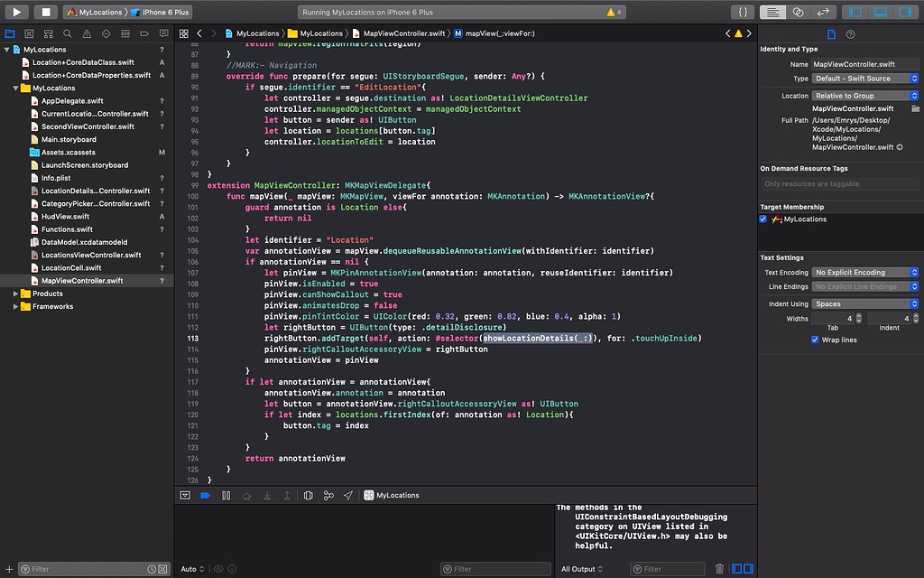Viewport: 924px width, 578px height.
Task: Pause program execution in debug bar
Action: (226, 496)
